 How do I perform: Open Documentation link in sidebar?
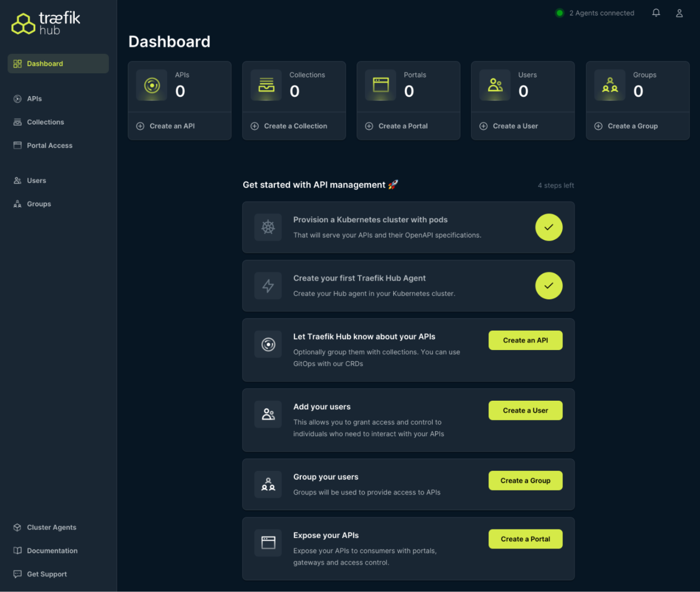tap(58, 551)
